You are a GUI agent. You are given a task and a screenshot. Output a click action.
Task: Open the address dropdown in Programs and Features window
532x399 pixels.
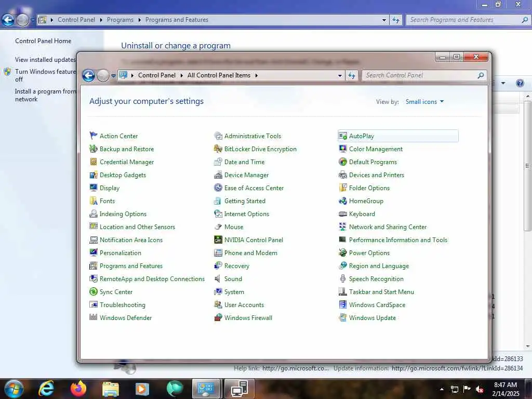click(x=384, y=20)
